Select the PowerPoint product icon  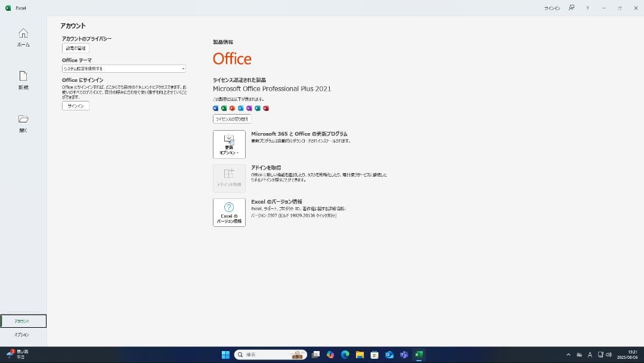tap(233, 108)
